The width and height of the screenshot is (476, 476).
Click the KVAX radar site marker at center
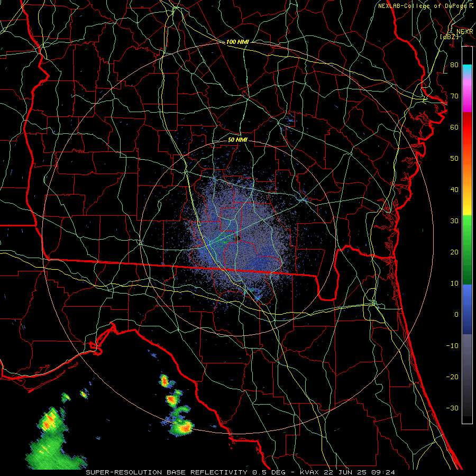pyautogui.click(x=237, y=239)
